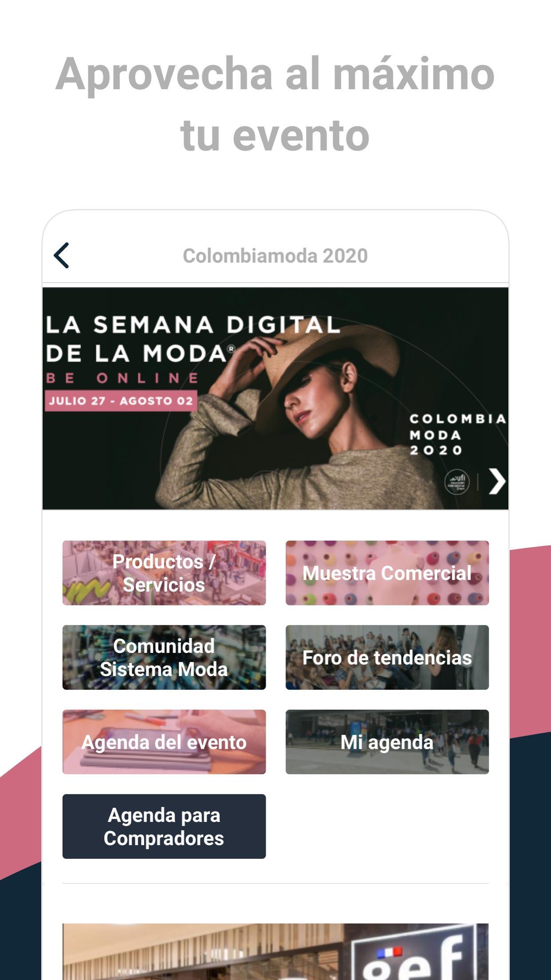Tap the UFI logo on the banner
Image resolution: width=551 pixels, height=980 pixels.
(x=457, y=481)
